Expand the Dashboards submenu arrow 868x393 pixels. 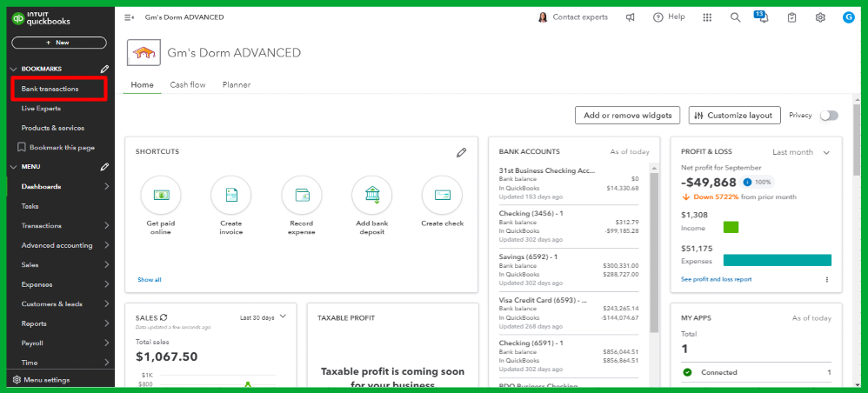(x=106, y=187)
